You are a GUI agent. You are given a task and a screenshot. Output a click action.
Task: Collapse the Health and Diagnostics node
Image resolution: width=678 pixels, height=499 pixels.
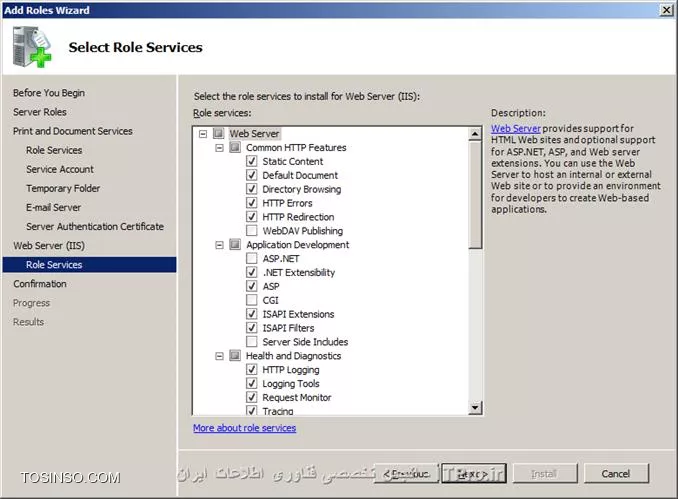pos(219,356)
